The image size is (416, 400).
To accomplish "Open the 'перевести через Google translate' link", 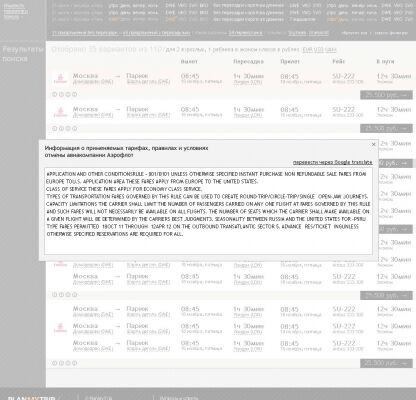I will [332, 162].
